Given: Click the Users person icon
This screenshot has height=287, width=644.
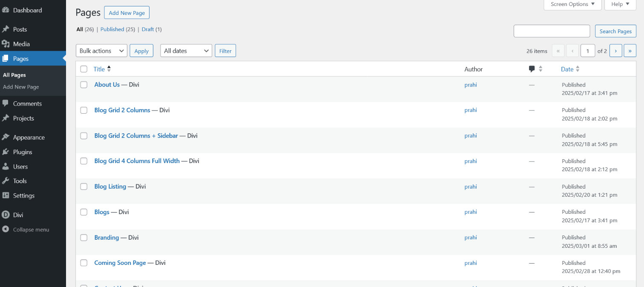Looking at the screenshot, I should pos(6,166).
